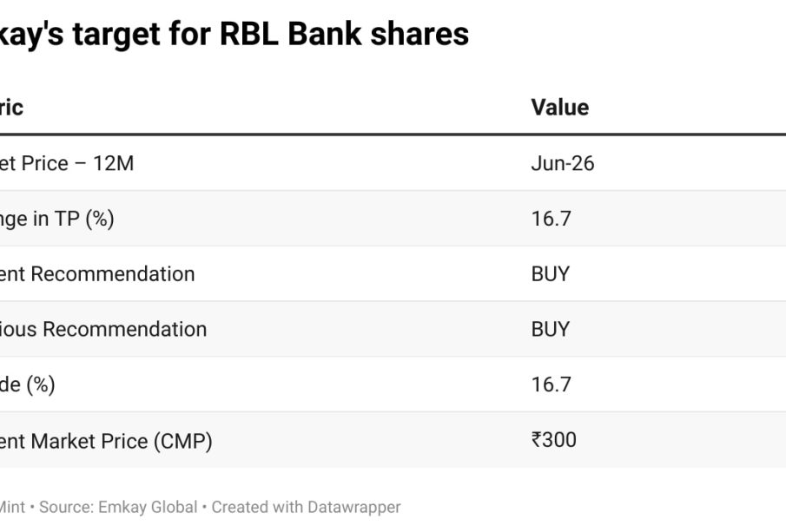Open the 'Created with Datawrapper' link
786x532 pixels.
306,507
